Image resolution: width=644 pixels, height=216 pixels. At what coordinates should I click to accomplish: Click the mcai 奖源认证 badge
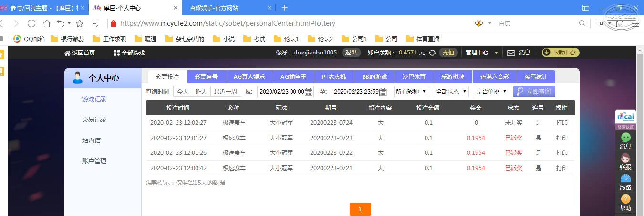[x=625, y=120]
